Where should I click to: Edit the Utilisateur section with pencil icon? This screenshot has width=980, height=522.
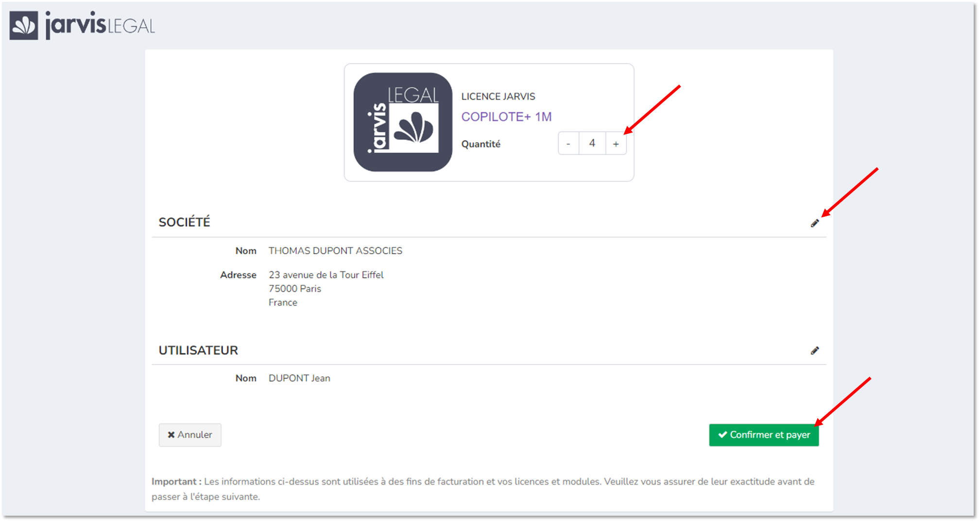815,350
